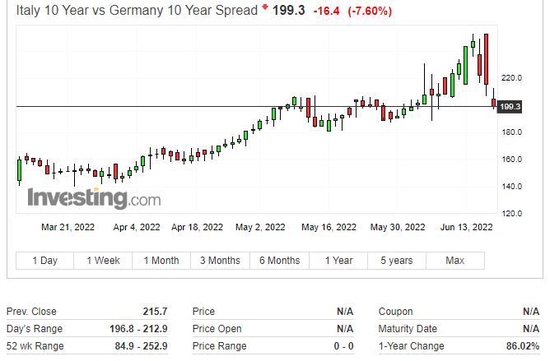Switch to the 1 Year view
The height and width of the screenshot is (361, 550).
click(338, 260)
